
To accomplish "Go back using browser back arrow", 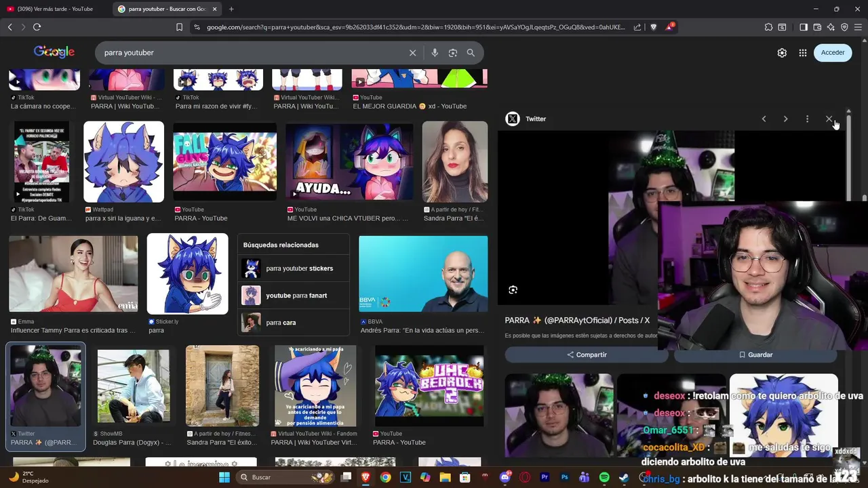I will 9,27.
